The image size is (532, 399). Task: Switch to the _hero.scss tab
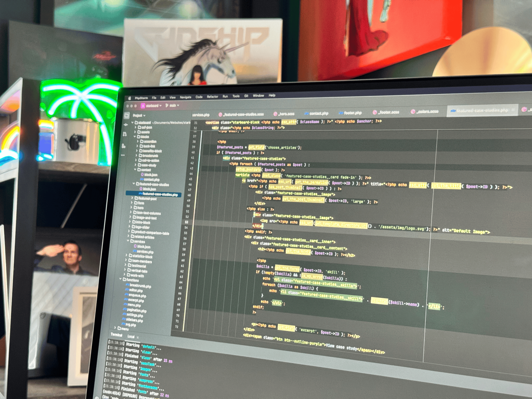pyautogui.click(x=284, y=114)
